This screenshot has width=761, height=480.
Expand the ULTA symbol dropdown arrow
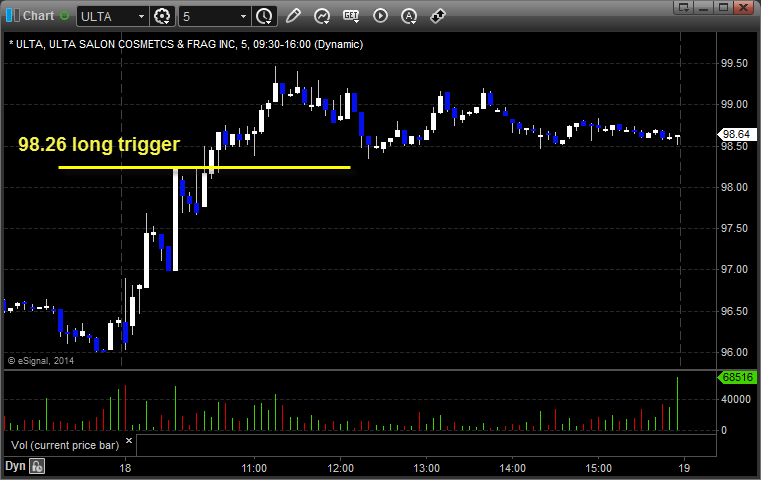141,17
